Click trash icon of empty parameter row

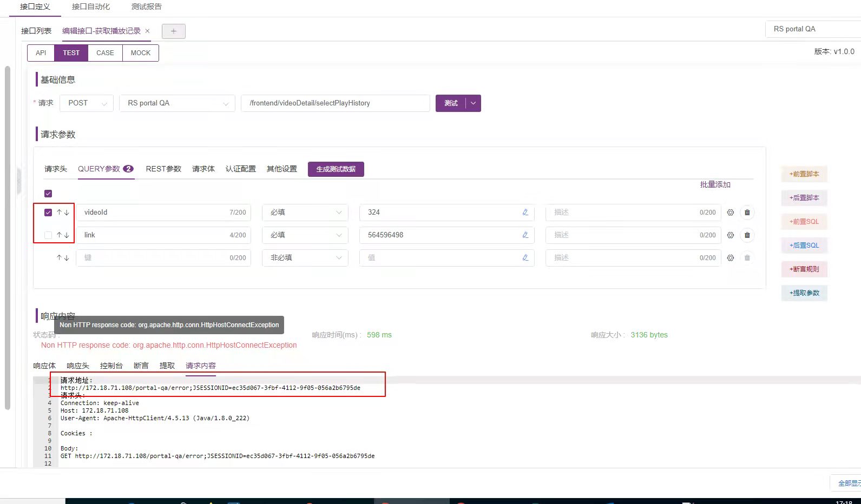(x=747, y=258)
